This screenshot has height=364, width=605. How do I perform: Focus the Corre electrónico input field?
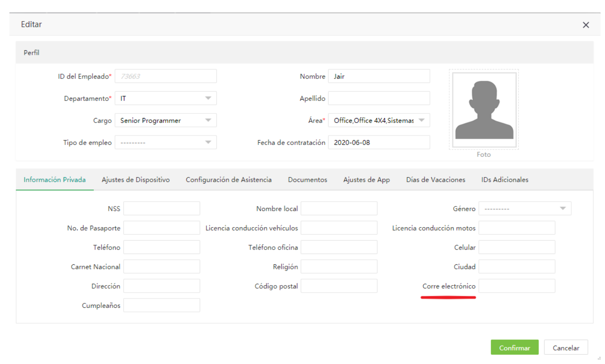point(517,286)
